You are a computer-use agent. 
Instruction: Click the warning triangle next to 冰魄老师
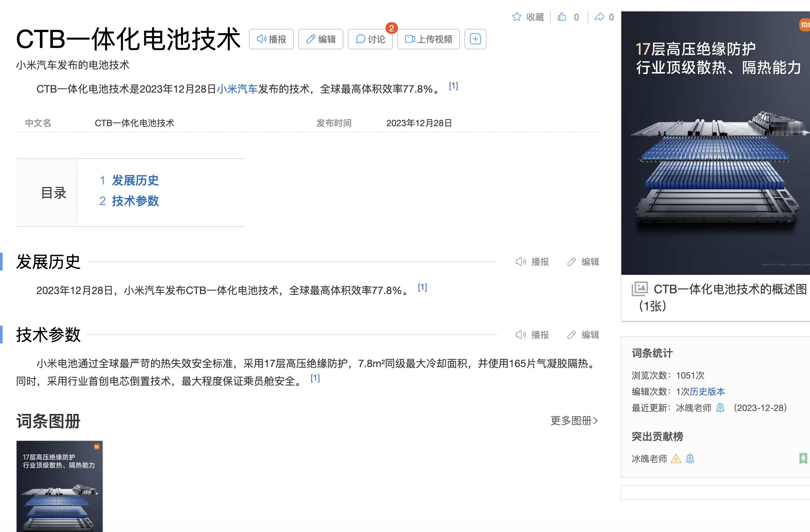[x=676, y=459]
